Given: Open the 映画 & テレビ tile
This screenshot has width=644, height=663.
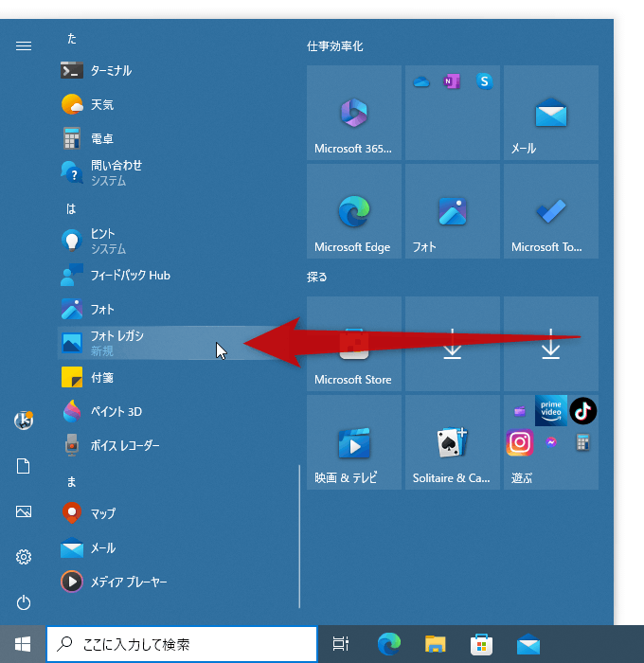Looking at the screenshot, I should pos(354,442).
